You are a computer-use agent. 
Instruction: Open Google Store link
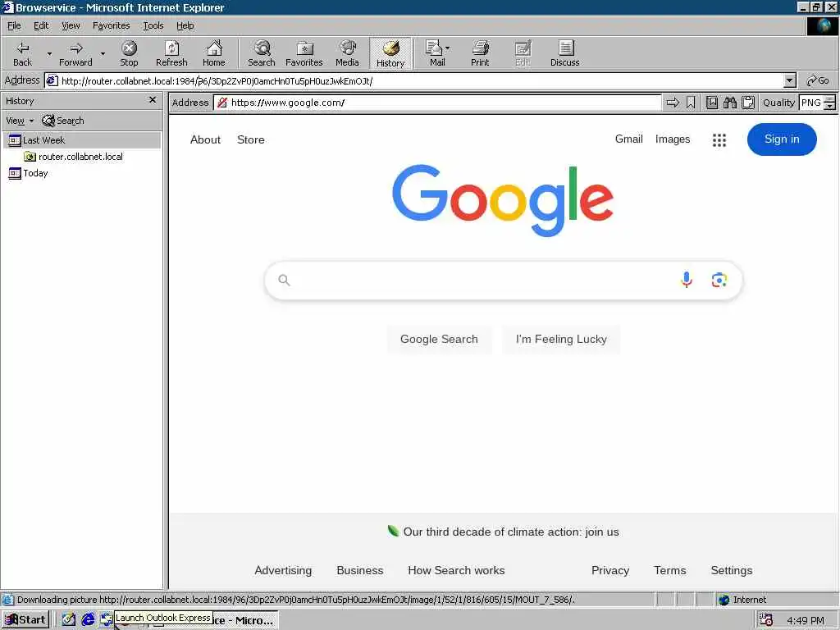pos(251,139)
